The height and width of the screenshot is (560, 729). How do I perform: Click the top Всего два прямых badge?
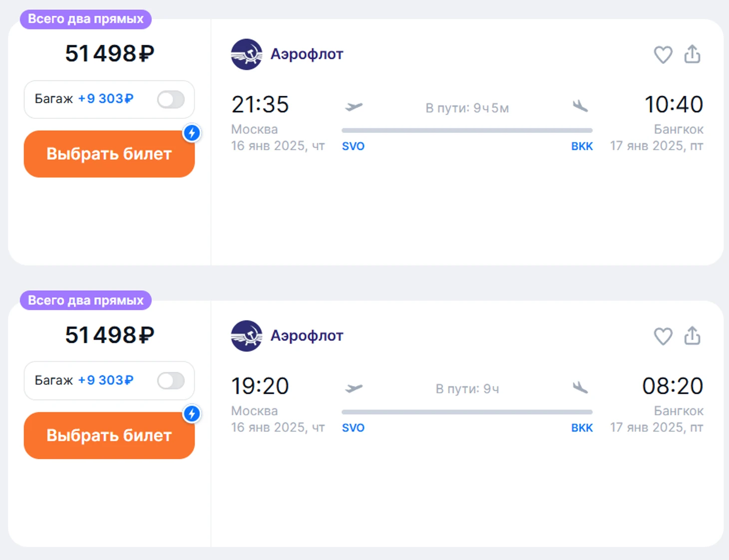85,19
